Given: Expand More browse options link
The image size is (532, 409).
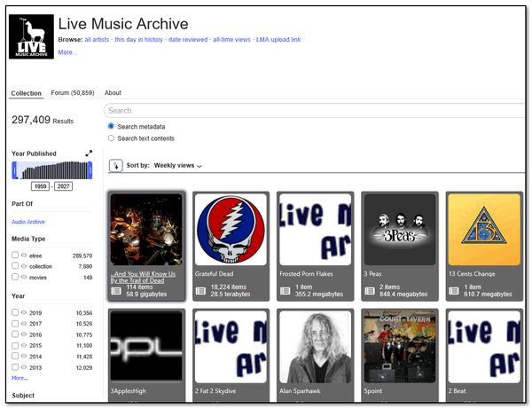Looking at the screenshot, I should coord(67,52).
